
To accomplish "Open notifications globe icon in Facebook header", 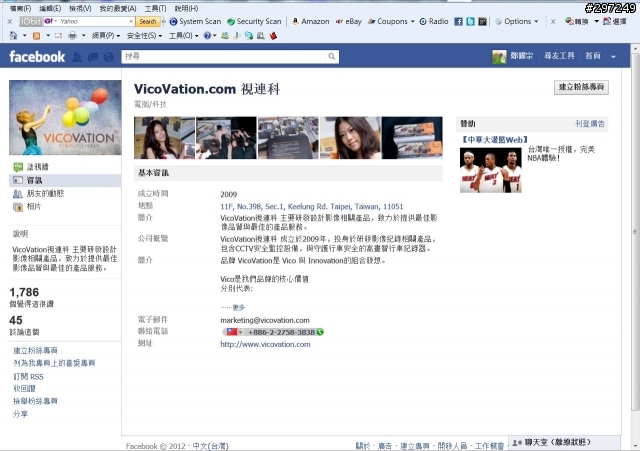I will (109, 57).
